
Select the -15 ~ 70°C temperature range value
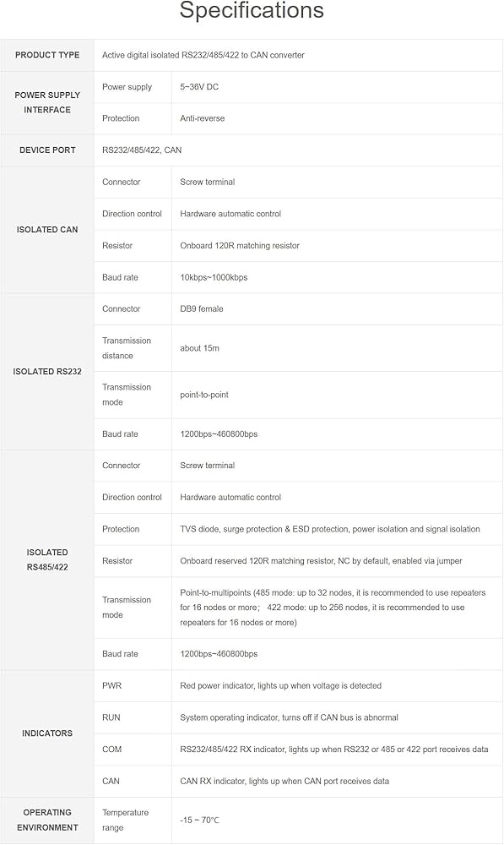(200, 820)
